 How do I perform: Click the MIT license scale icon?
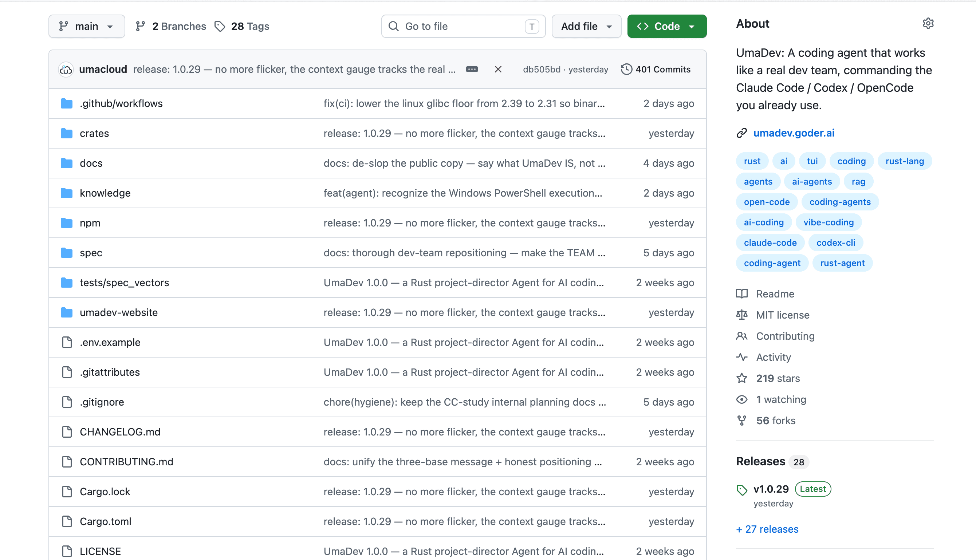click(x=741, y=315)
